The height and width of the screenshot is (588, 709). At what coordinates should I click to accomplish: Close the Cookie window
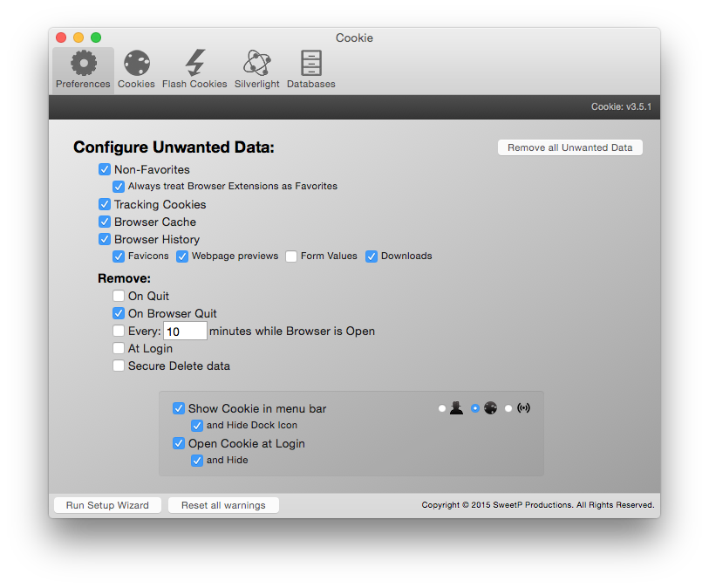(x=61, y=38)
